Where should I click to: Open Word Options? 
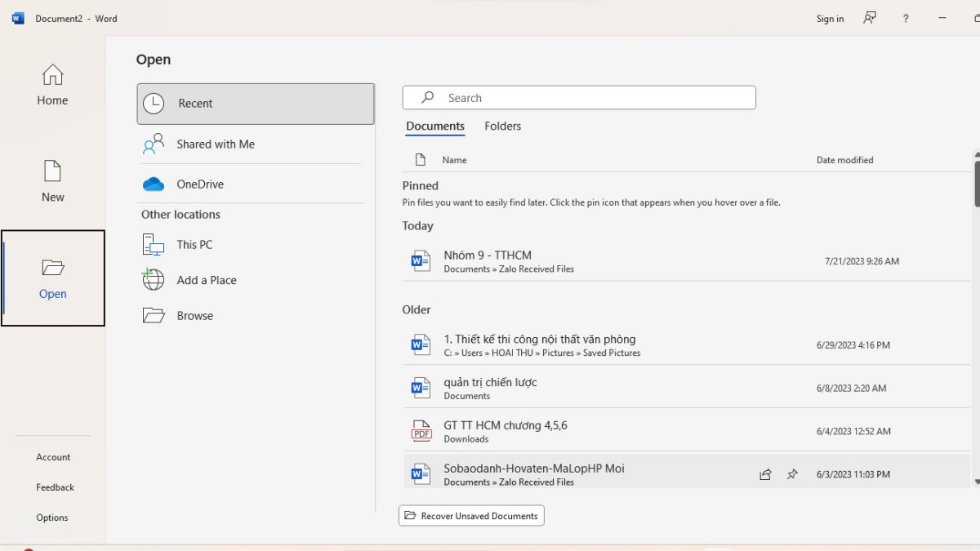[52, 518]
